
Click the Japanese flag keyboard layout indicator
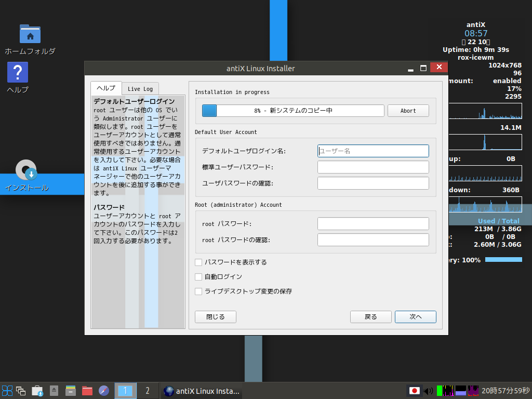point(414,391)
